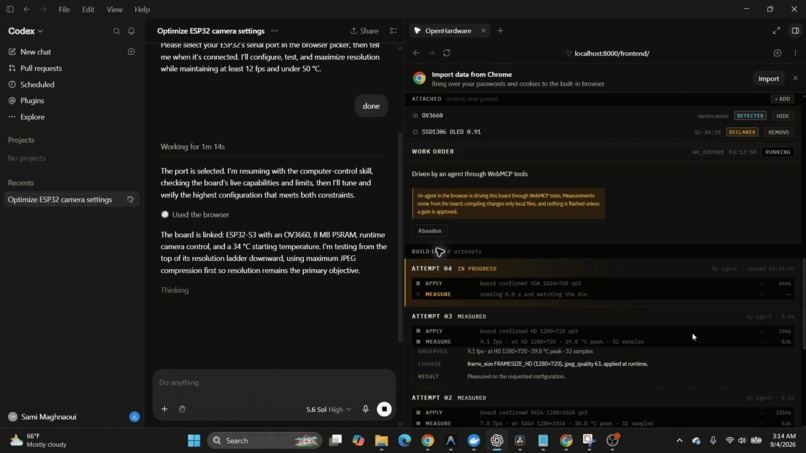
Task: Start a New chat
Action: click(x=35, y=52)
